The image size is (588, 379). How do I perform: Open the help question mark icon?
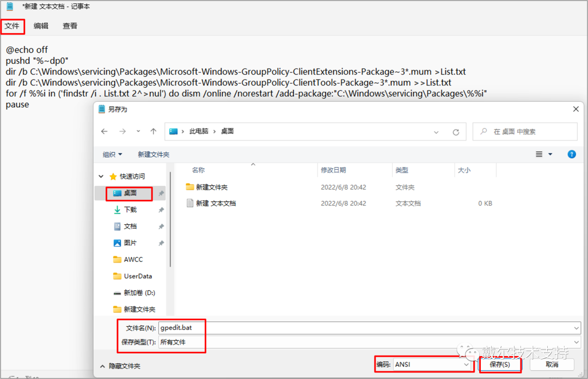point(572,154)
